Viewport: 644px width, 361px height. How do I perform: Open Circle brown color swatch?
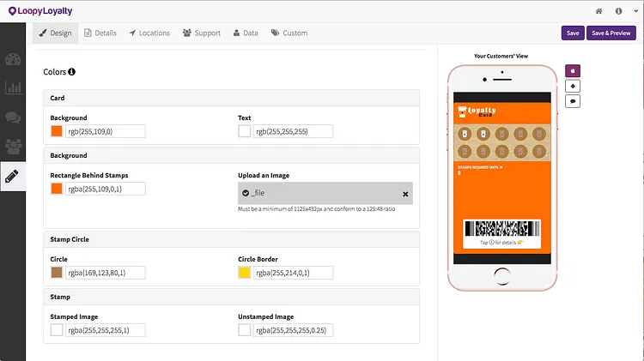[x=57, y=273]
